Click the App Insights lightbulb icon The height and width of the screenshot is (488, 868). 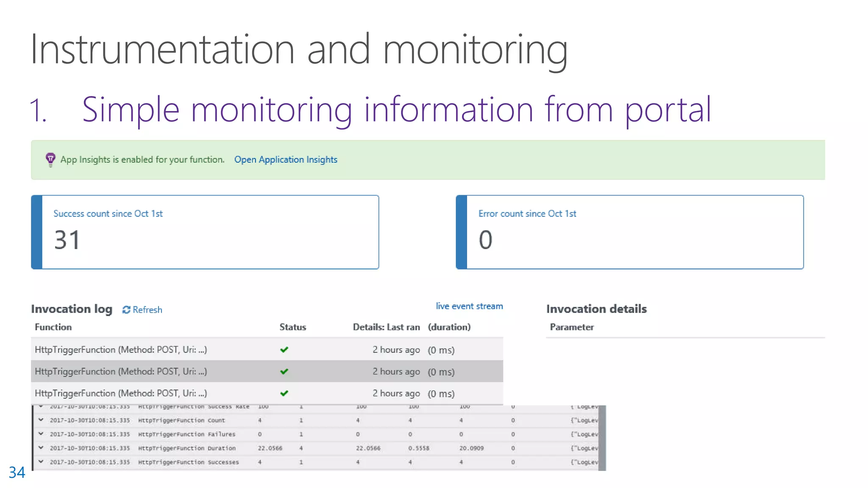click(x=50, y=160)
